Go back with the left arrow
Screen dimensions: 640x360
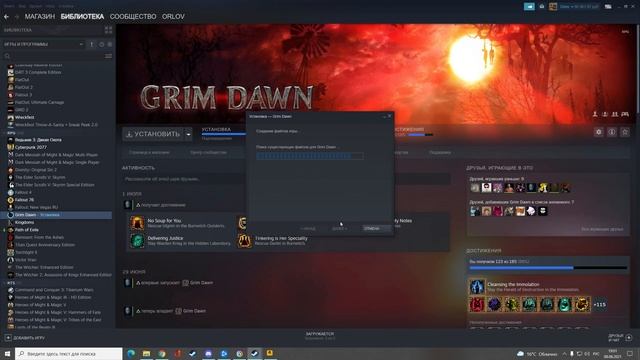(7, 17)
